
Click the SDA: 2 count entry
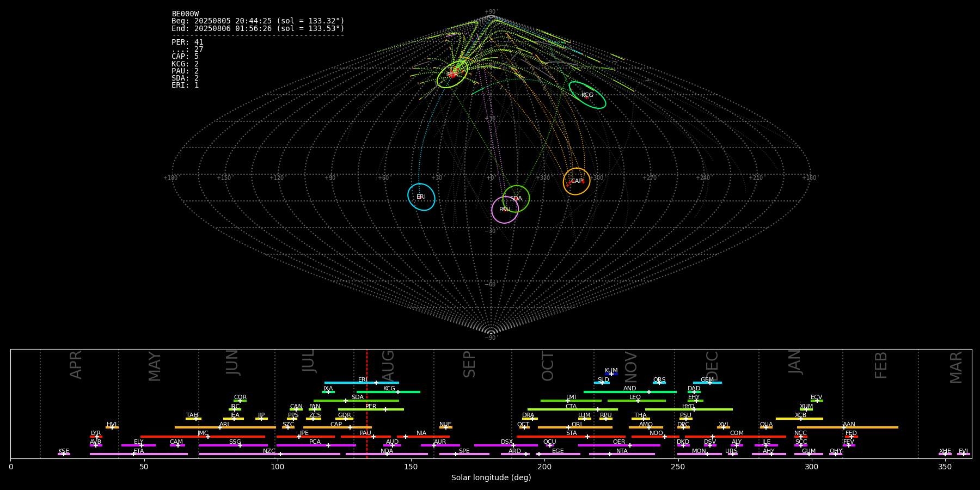[x=185, y=78]
